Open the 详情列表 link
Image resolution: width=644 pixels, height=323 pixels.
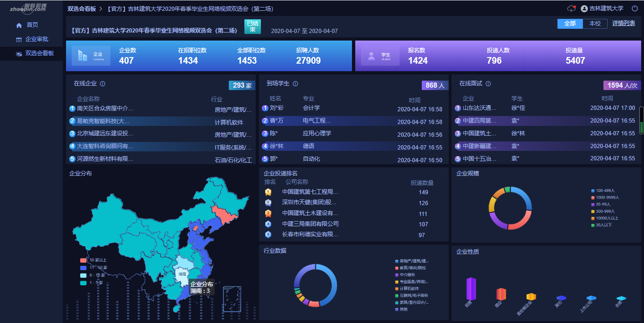click(x=624, y=24)
